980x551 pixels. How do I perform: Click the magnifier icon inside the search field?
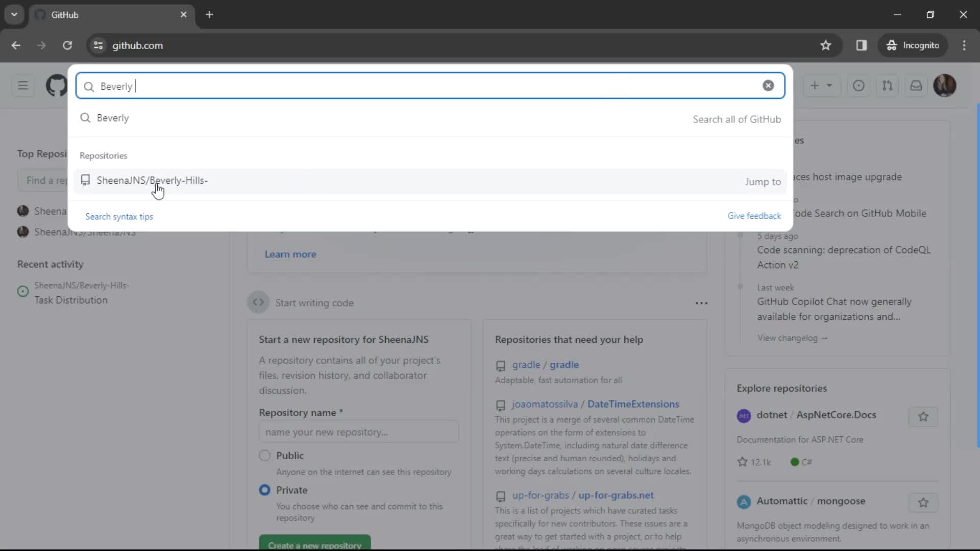click(89, 86)
